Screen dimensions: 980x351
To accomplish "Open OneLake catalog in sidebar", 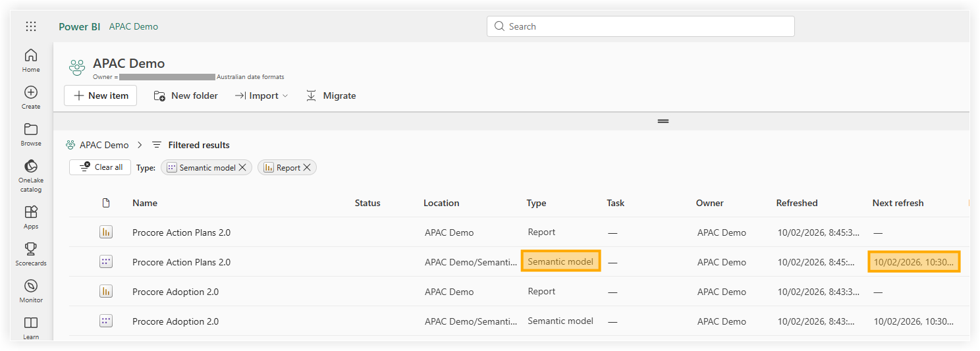I will click(31, 175).
